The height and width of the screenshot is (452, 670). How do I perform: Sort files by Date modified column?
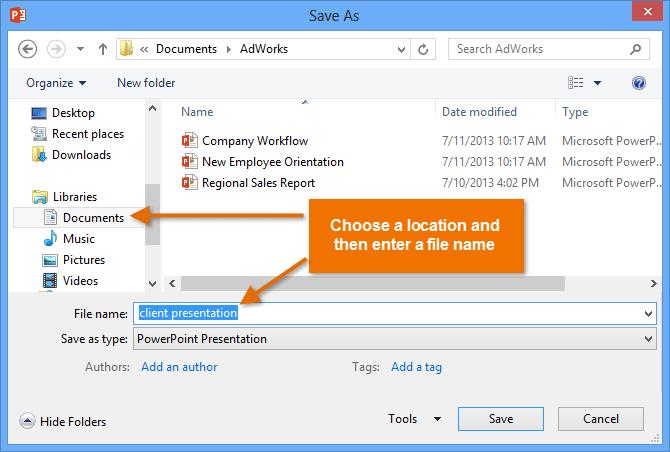479,112
